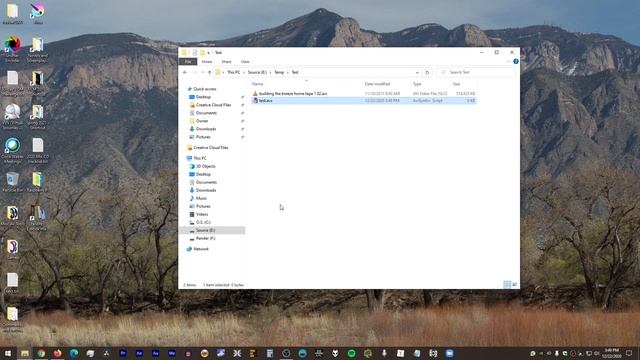Screen dimensions: 640x360
Task: Switch to details view in the status bar
Action: [507, 284]
